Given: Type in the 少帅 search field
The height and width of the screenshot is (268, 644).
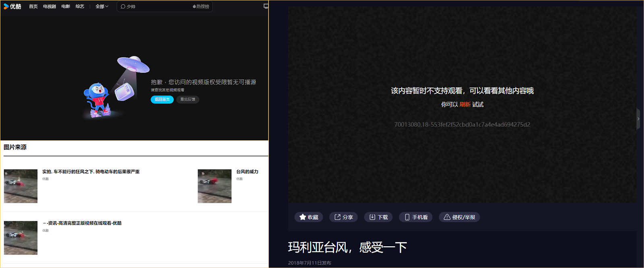Looking at the screenshot, I should point(157,6).
